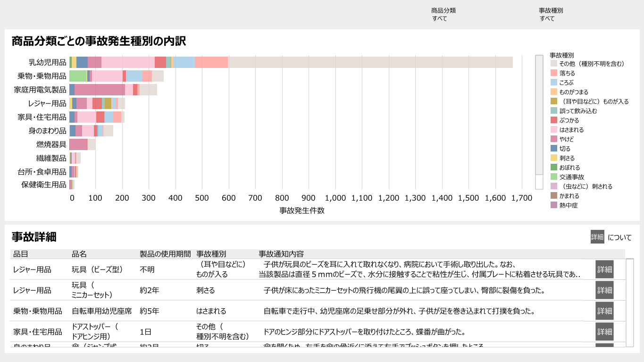This screenshot has width=644, height=362.
Task: Click the 台所・食卓用品 row label
Action: click(42, 171)
